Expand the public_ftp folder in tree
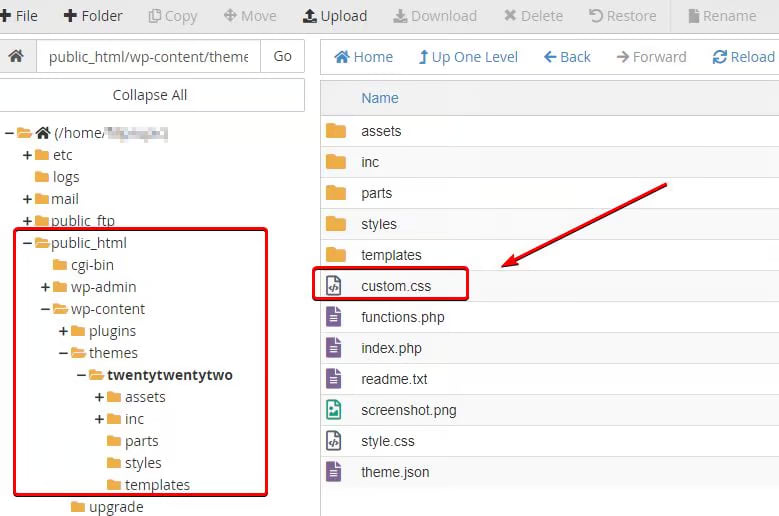 coord(27,221)
